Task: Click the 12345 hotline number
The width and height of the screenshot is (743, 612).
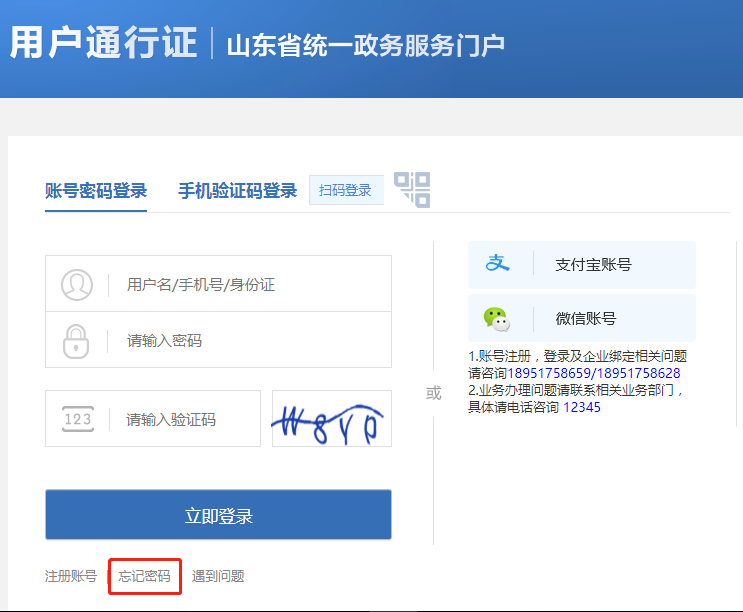Action: (x=582, y=407)
